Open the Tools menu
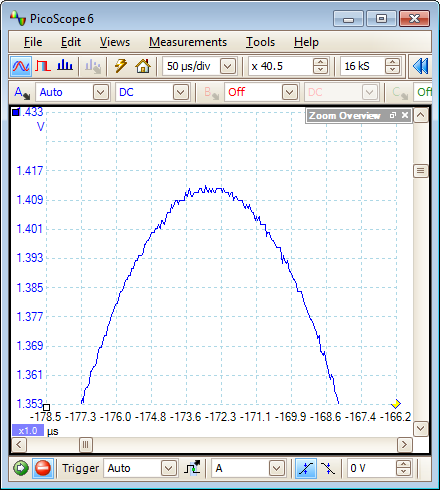 260,42
